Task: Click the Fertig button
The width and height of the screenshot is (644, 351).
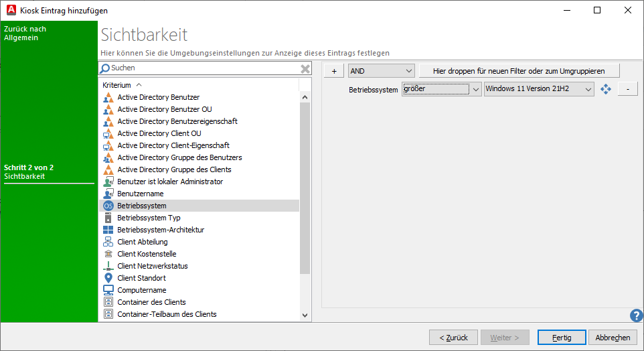Action: coord(562,338)
